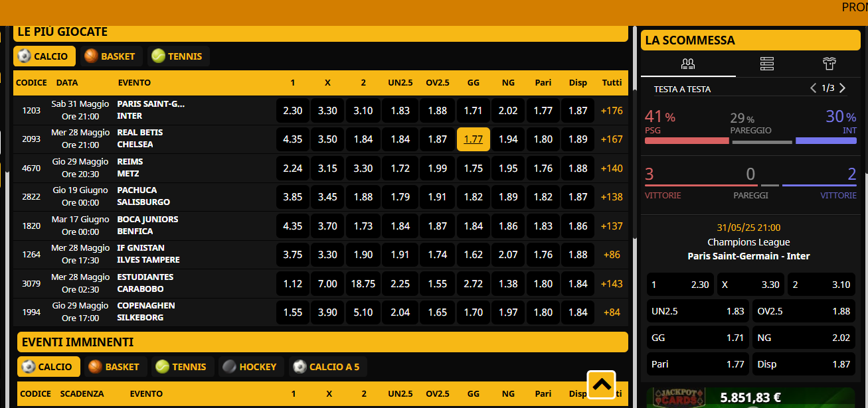The image size is (868, 408).
Task: Select the Hockey tab in Eventi Imminenti
Action: pos(251,367)
